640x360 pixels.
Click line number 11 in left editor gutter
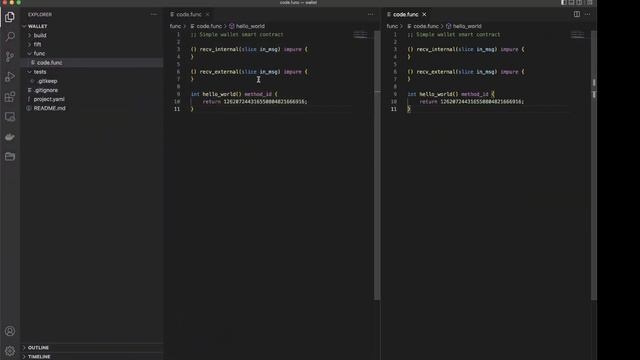pyautogui.click(x=177, y=109)
